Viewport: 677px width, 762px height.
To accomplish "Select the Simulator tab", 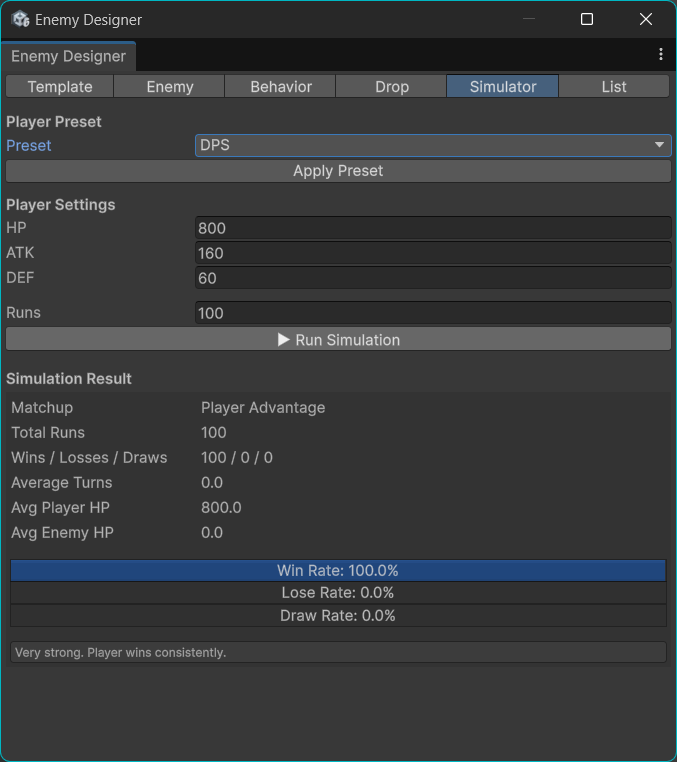I will [503, 87].
